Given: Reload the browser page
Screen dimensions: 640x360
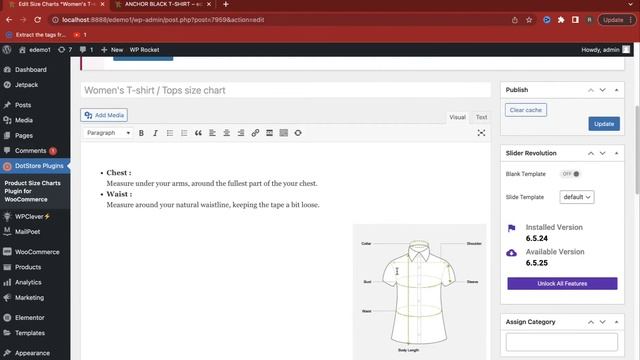Looking at the screenshot, I should 38,20.
